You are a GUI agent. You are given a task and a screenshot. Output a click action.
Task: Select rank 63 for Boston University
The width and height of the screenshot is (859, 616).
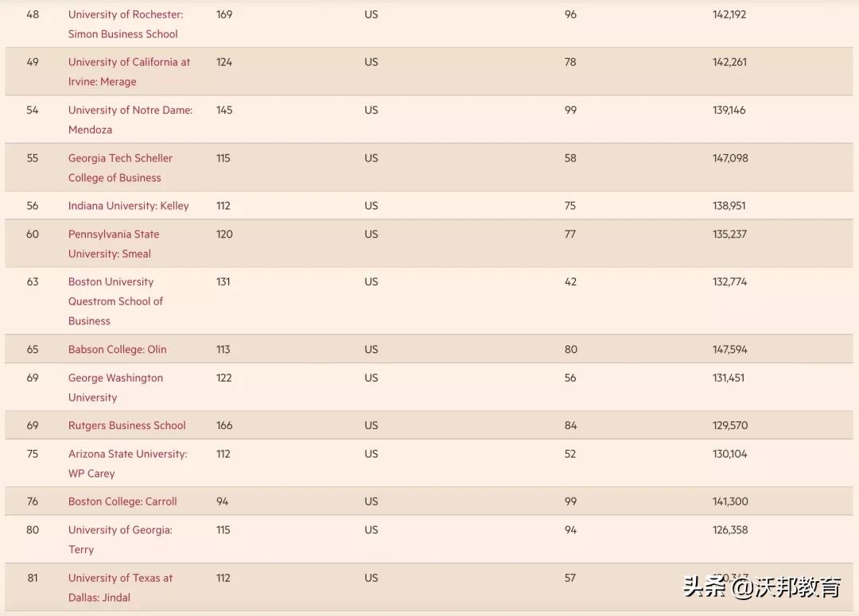[33, 282]
